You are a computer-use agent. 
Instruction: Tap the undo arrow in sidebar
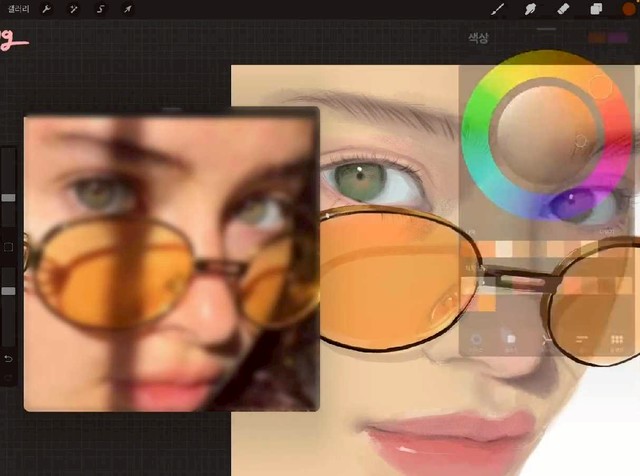point(9,359)
